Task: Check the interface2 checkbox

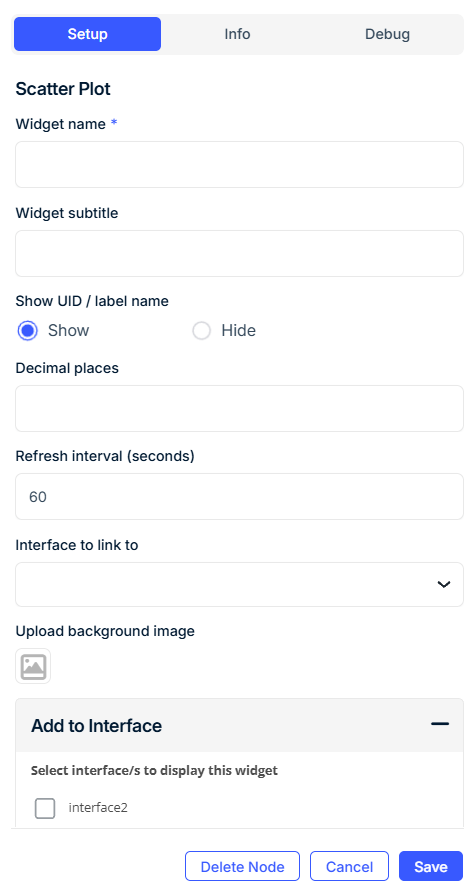Action: tap(45, 808)
